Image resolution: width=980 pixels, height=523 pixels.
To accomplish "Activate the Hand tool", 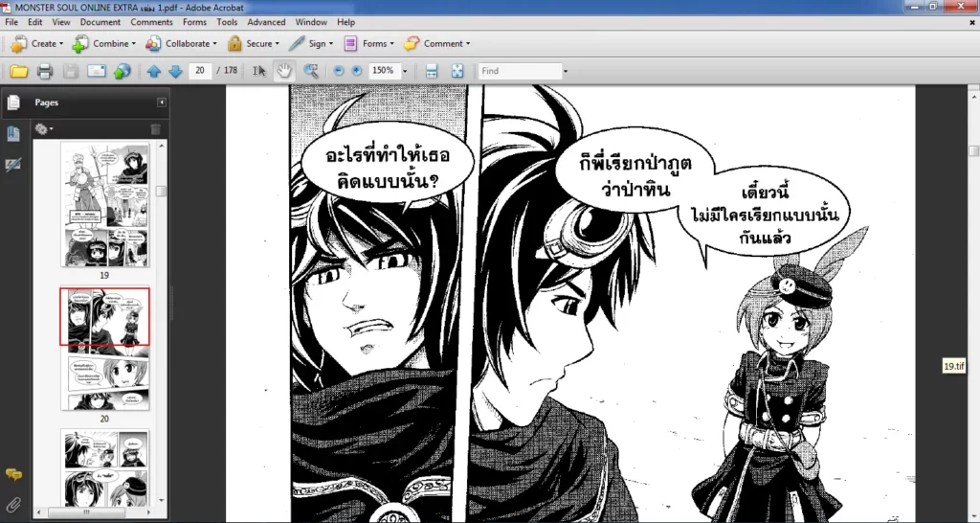I will pos(284,71).
